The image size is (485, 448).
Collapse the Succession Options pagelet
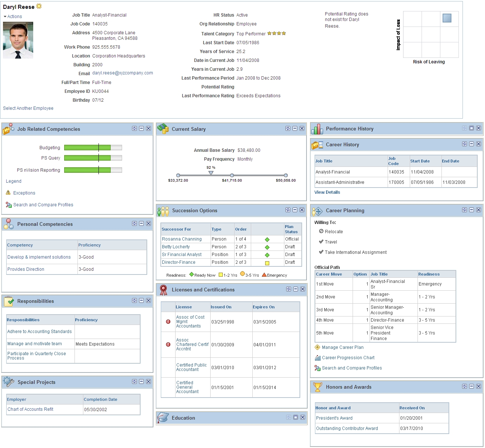tap(295, 210)
